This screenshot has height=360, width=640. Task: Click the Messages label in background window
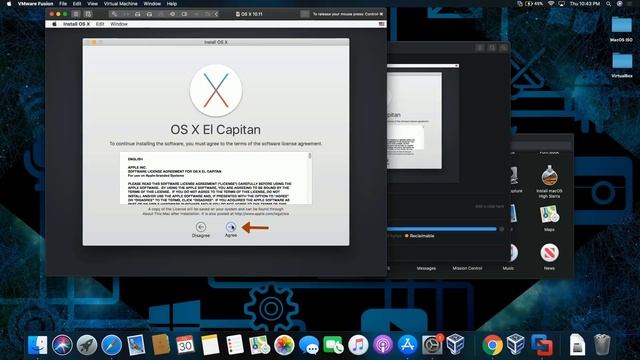[426, 268]
